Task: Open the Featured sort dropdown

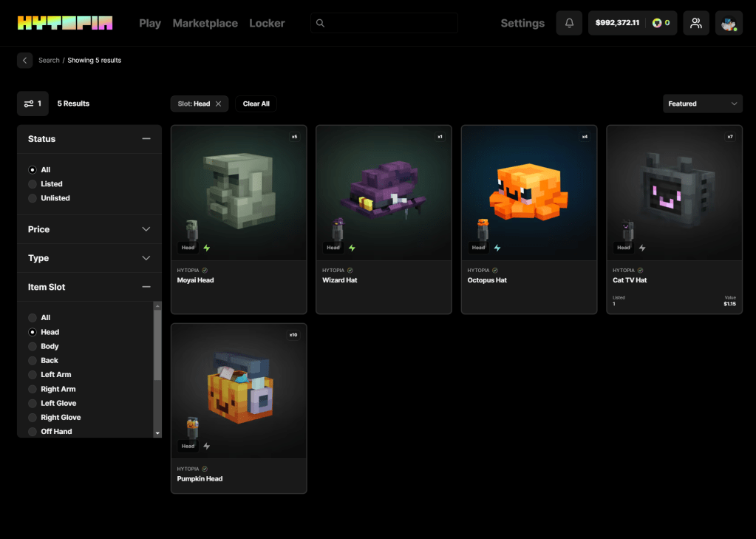Action: [702, 104]
